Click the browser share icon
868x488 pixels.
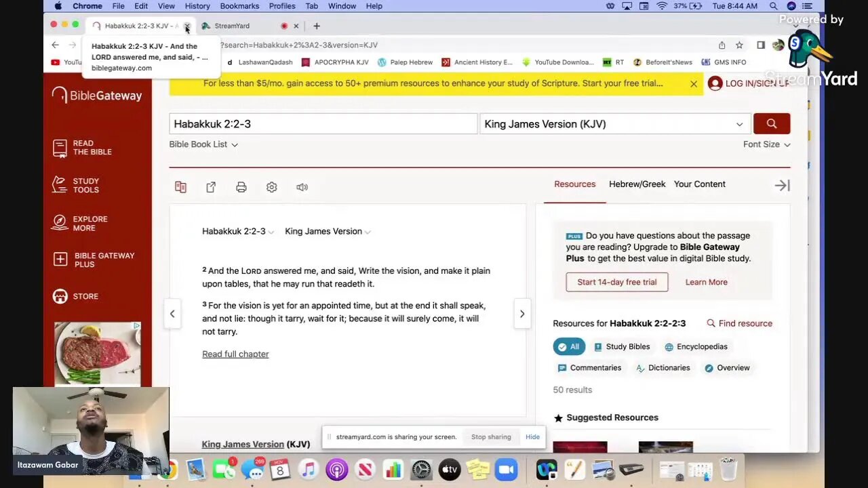pos(722,45)
